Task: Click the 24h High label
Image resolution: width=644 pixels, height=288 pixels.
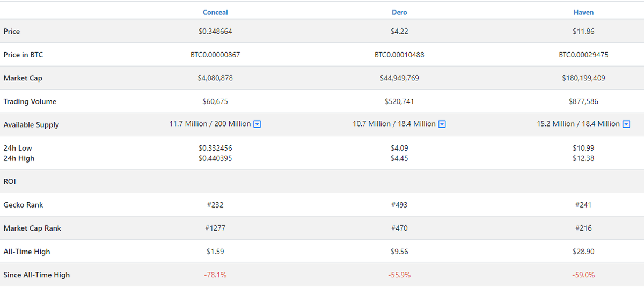Action: pos(19,158)
